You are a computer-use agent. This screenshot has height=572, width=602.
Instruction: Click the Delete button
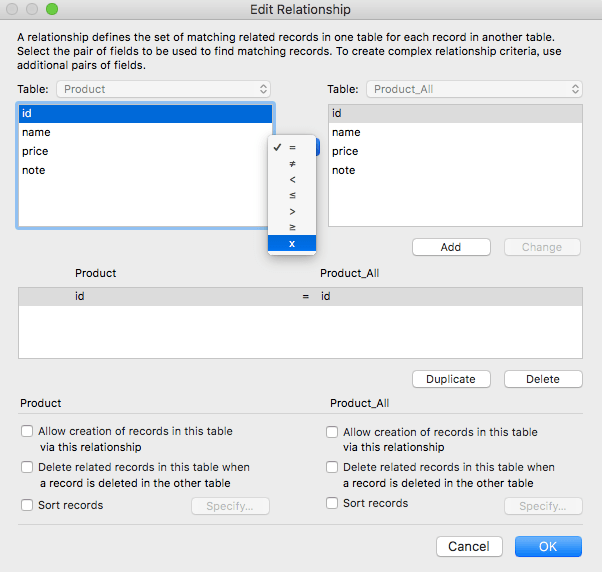[x=543, y=379]
